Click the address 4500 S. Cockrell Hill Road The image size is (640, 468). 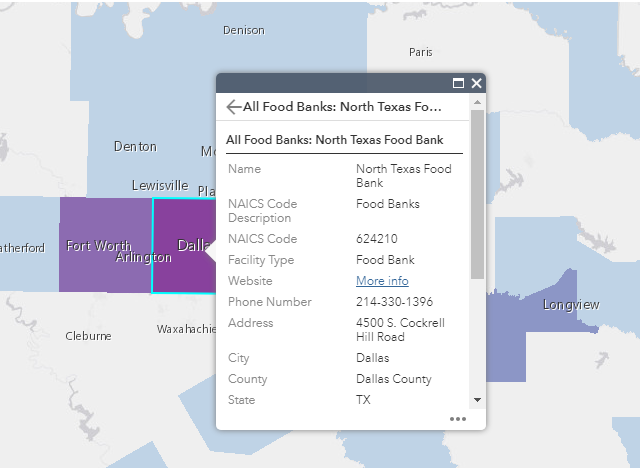coord(400,330)
